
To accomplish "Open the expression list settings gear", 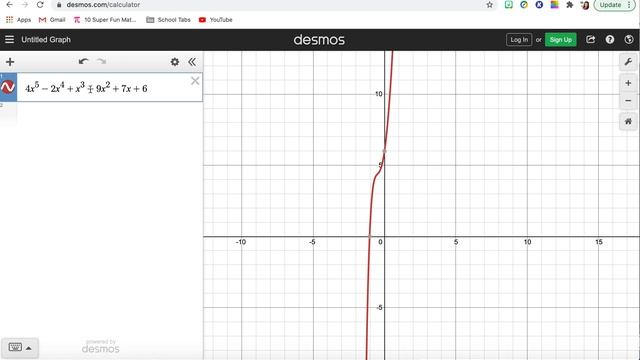I will tap(175, 62).
